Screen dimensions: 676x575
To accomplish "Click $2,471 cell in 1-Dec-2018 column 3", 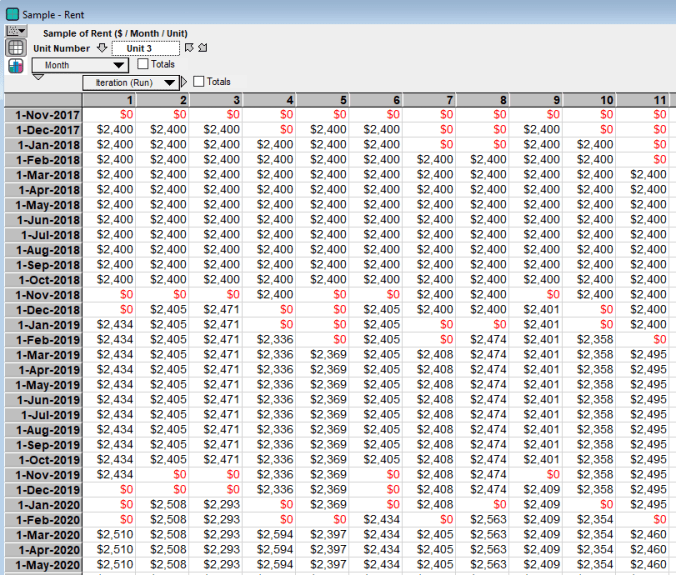I will click(216, 309).
